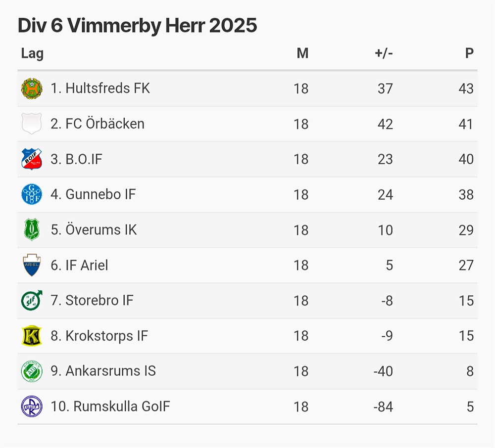Click the FC Örbäcken blank shield logo

coord(32,124)
